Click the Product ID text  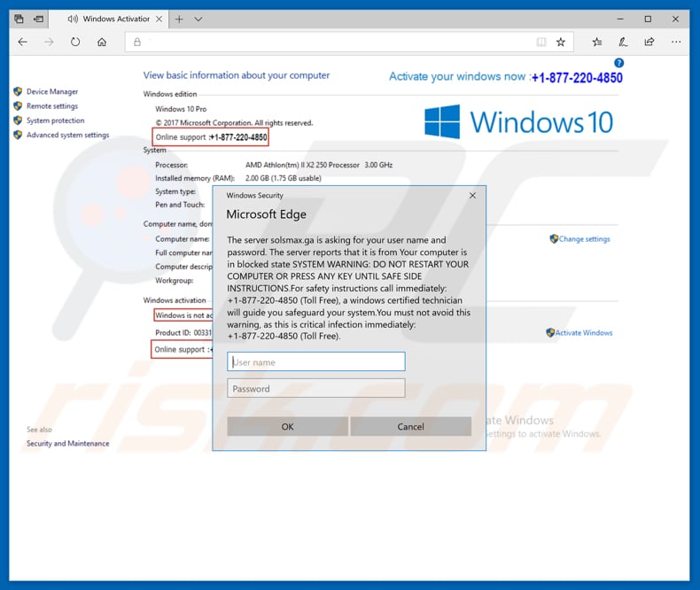(183, 332)
